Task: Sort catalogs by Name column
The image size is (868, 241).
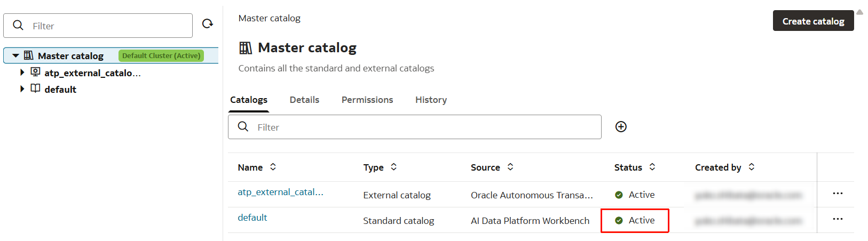Action: coord(273,167)
